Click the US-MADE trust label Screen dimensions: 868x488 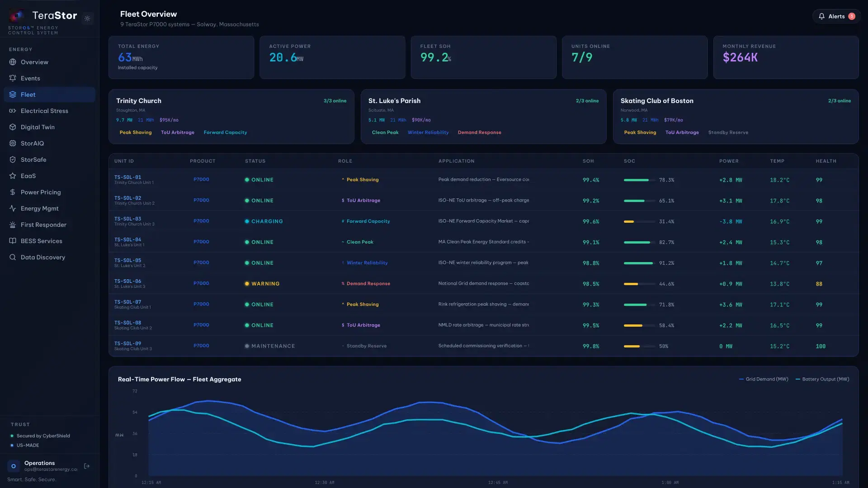pyautogui.click(x=28, y=446)
